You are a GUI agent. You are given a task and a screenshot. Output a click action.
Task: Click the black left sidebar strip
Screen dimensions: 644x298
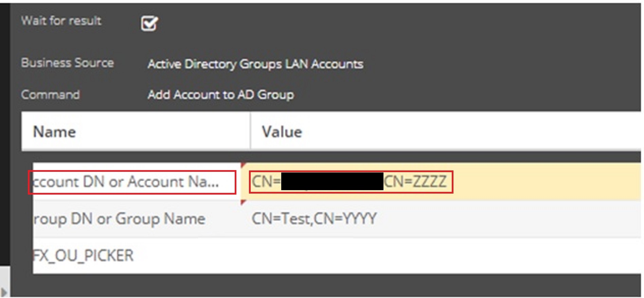click(x=5, y=136)
